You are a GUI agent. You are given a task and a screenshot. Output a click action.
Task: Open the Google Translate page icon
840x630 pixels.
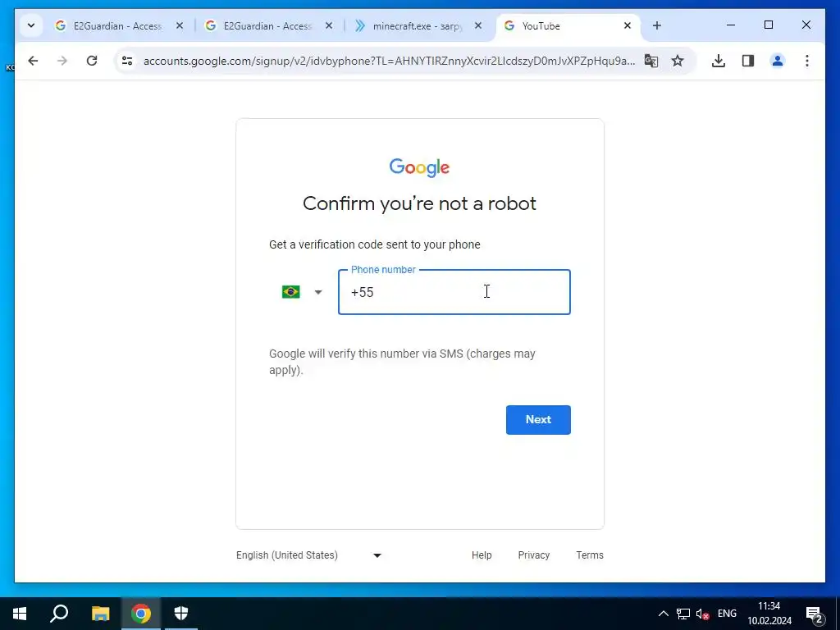point(651,61)
